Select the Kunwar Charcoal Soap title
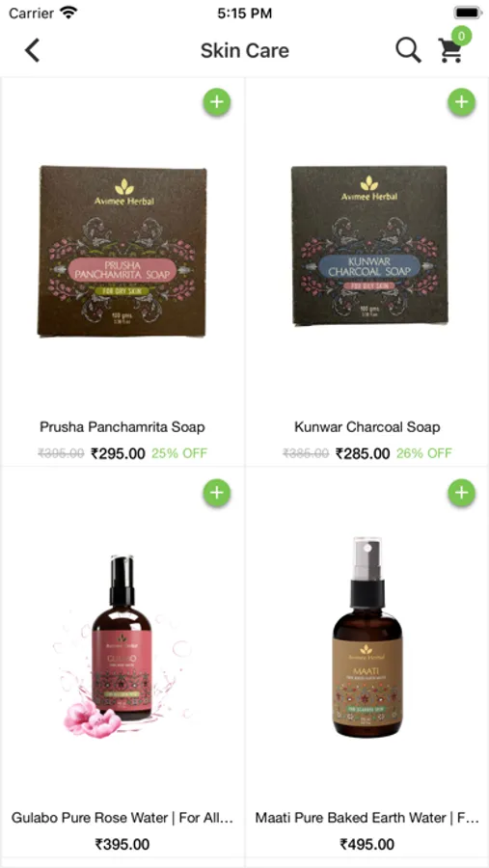 point(367,427)
